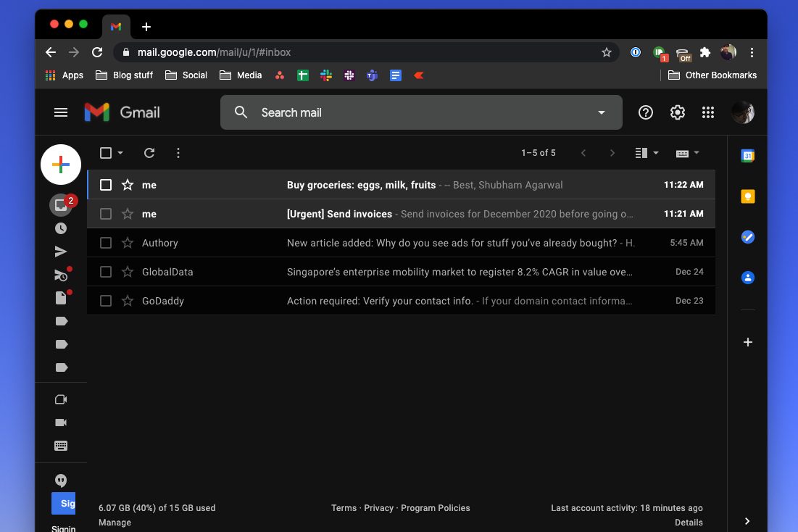Bookmark this page with the star icon

pyautogui.click(x=606, y=52)
